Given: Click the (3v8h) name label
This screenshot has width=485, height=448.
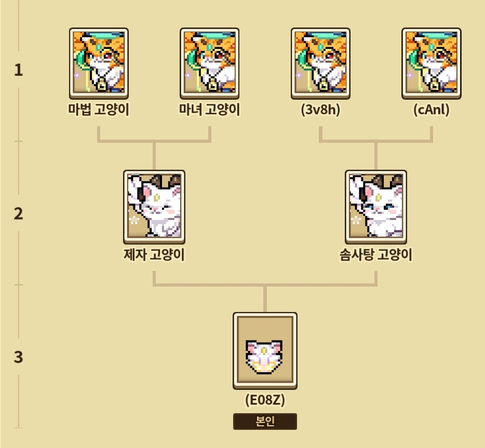Looking at the screenshot, I should coord(320,110).
